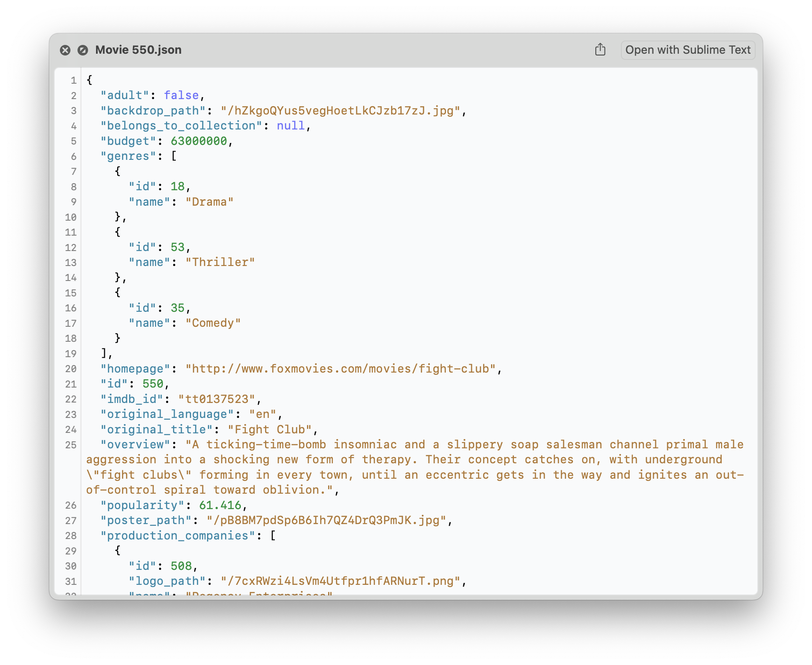The width and height of the screenshot is (812, 665).
Task: Select the overview paragraph text
Action: pyautogui.click(x=396, y=467)
